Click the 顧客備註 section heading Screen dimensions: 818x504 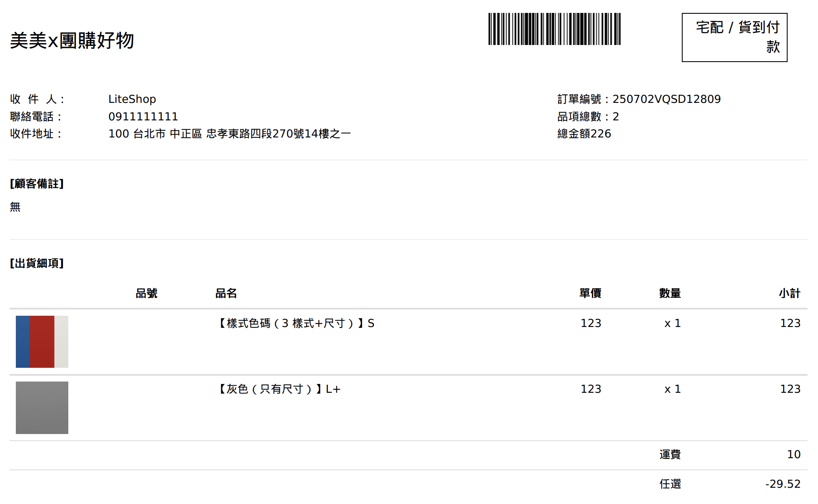[37, 184]
